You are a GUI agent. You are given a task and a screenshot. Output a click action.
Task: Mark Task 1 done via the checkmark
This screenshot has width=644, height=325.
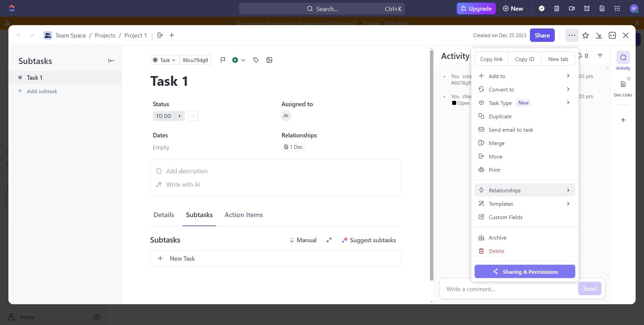point(193,116)
